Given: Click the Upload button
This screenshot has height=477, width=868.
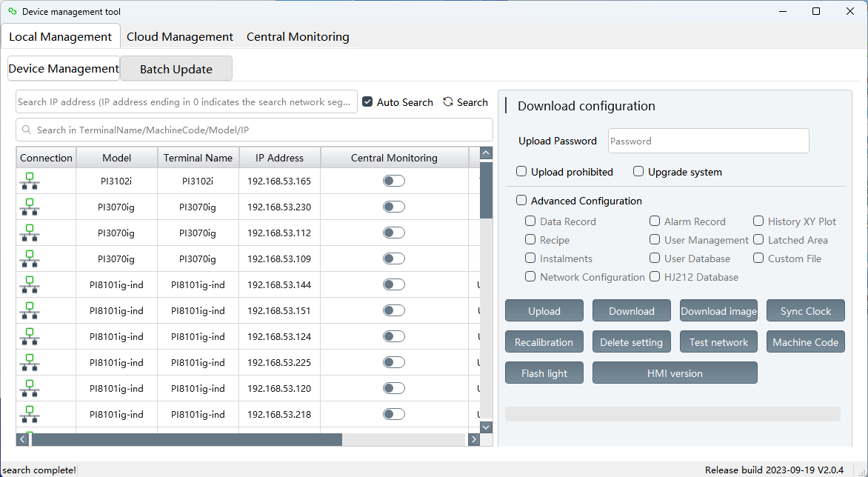Looking at the screenshot, I should pos(544,311).
